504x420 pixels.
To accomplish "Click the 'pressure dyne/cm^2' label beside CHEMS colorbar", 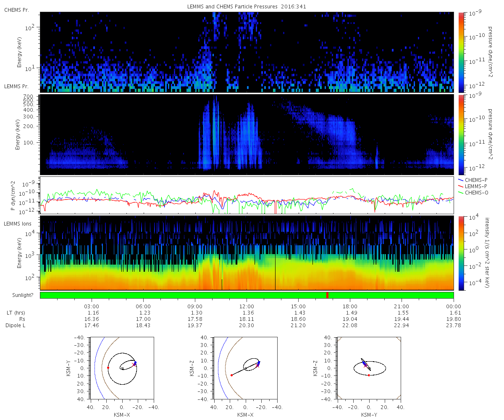I will coord(490,52).
